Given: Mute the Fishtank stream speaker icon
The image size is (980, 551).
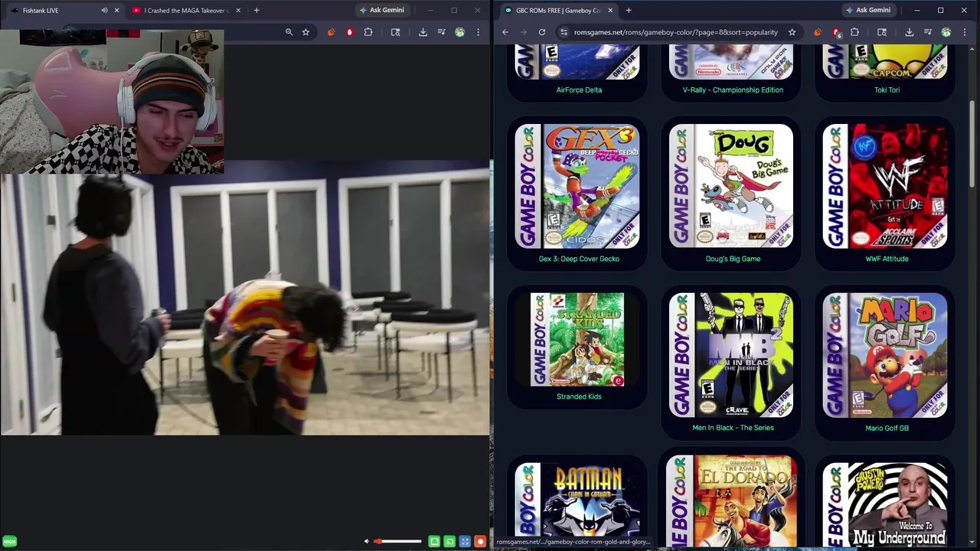Looking at the screenshot, I should coord(367,541).
